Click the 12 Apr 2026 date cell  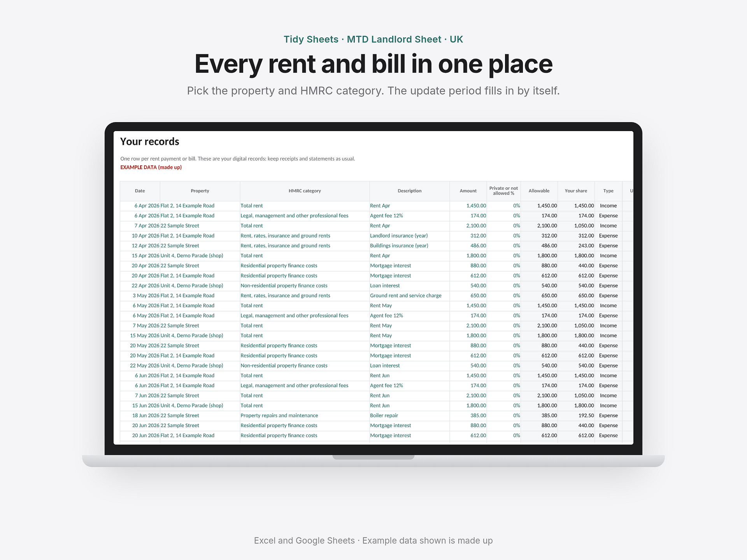coord(140,246)
